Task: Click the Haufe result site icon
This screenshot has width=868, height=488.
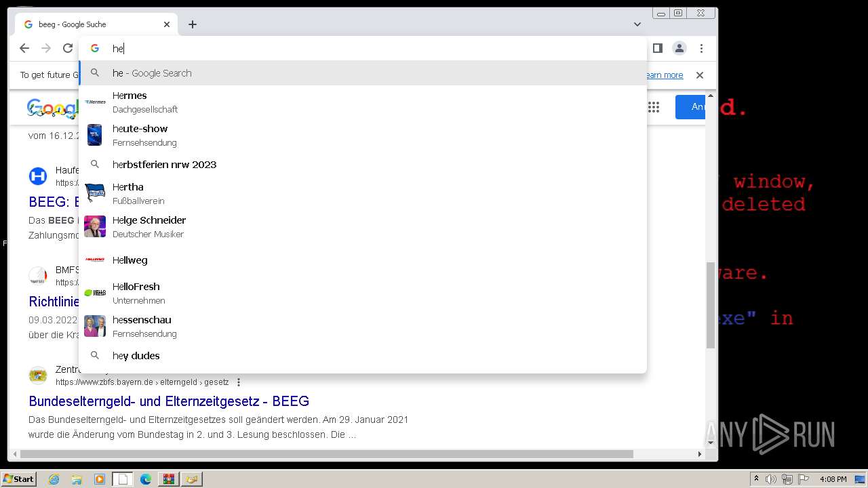Action: tap(38, 176)
